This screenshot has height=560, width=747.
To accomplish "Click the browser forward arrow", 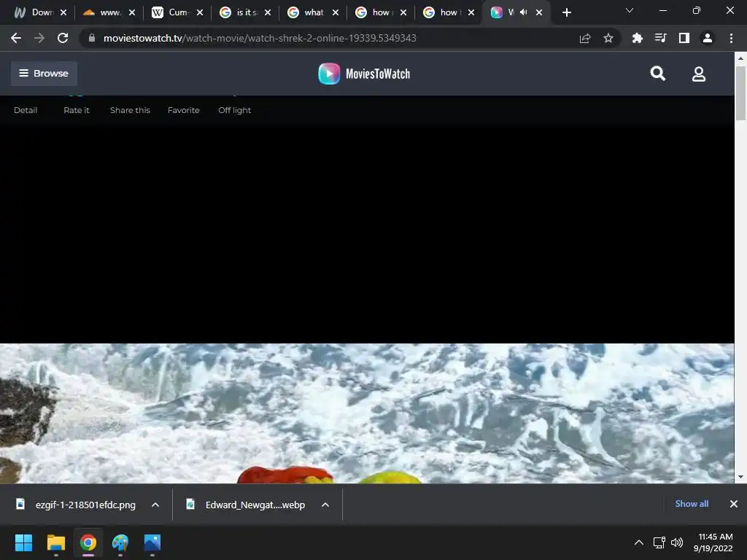I will [39, 38].
